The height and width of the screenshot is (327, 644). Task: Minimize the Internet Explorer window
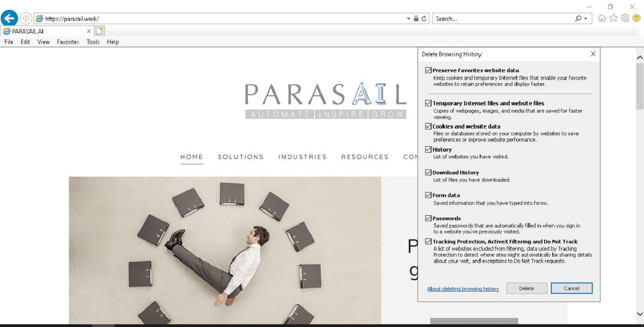coord(590,6)
